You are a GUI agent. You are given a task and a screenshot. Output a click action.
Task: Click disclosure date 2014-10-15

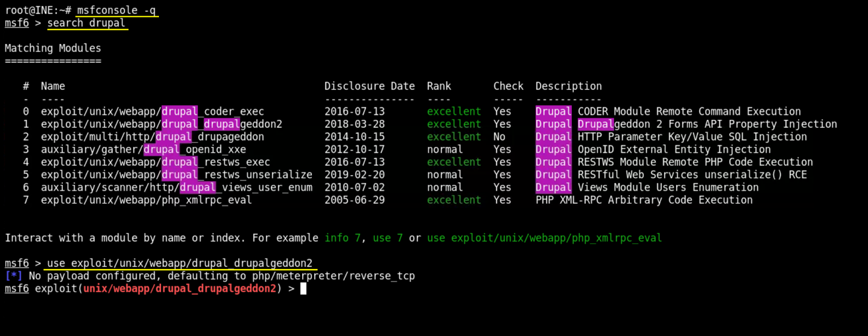pyautogui.click(x=355, y=137)
